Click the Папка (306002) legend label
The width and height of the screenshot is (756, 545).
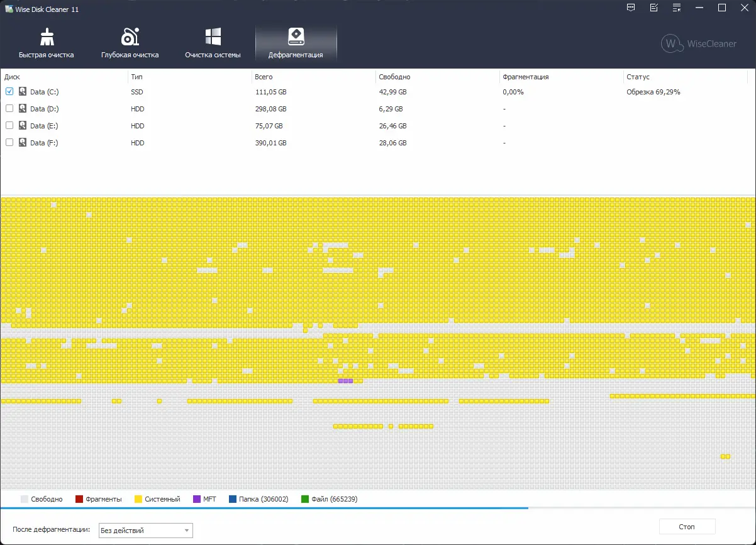[264, 499]
